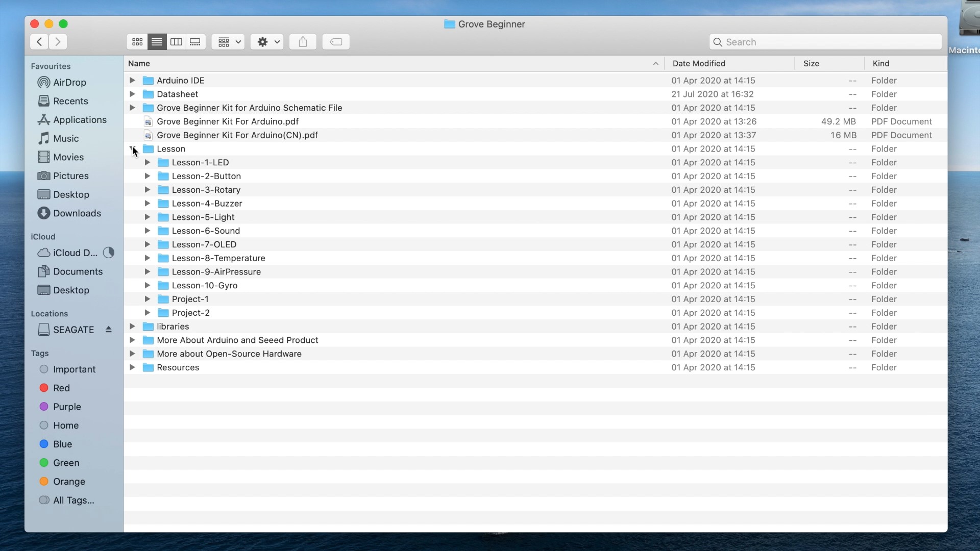The image size is (980, 551).
Task: Sort by the Size column header
Action: tap(811, 63)
